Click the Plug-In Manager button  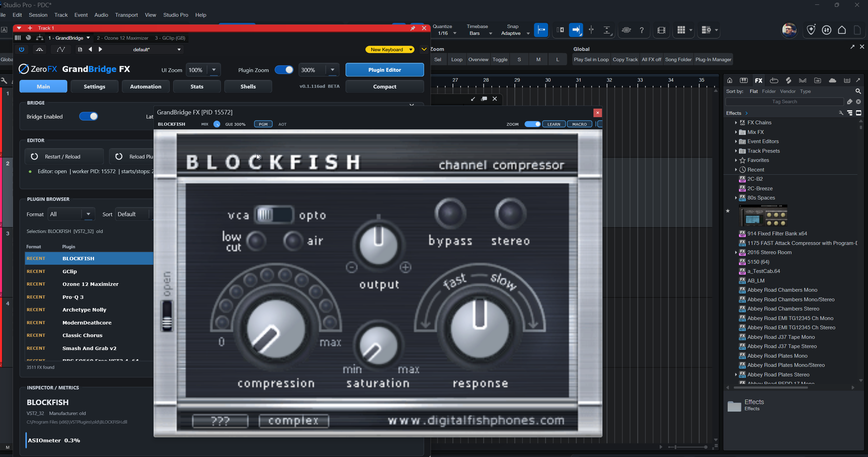pos(713,59)
